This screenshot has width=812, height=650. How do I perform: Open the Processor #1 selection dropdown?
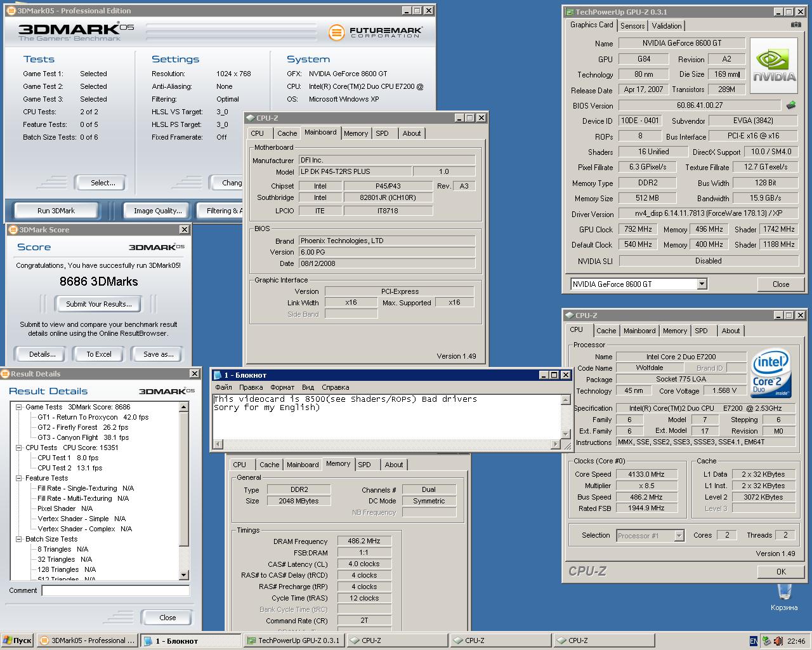[x=679, y=536]
